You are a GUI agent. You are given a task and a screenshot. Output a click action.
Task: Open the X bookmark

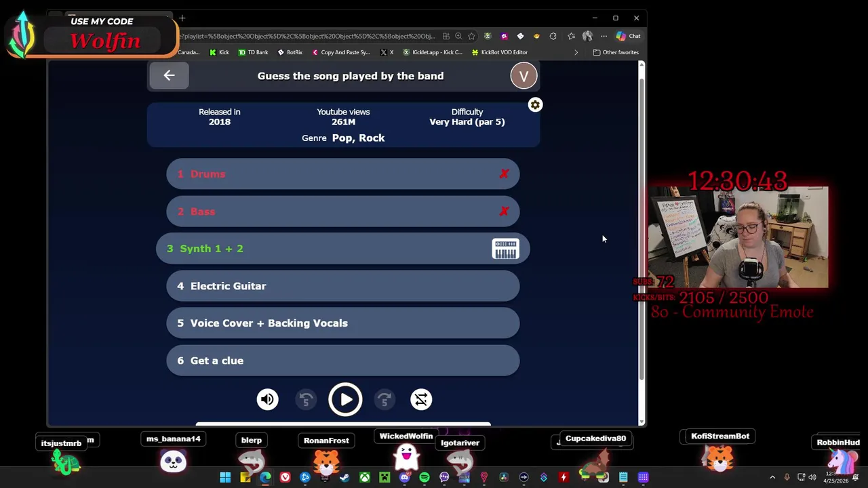pos(387,52)
